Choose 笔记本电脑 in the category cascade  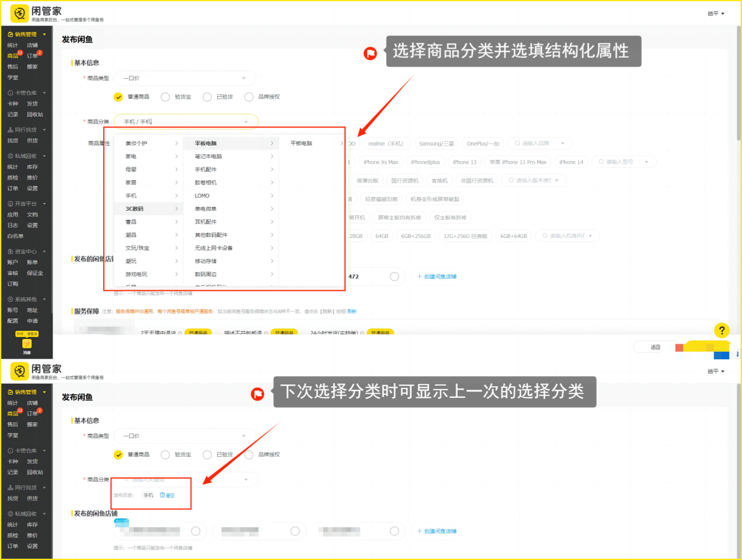click(x=208, y=156)
